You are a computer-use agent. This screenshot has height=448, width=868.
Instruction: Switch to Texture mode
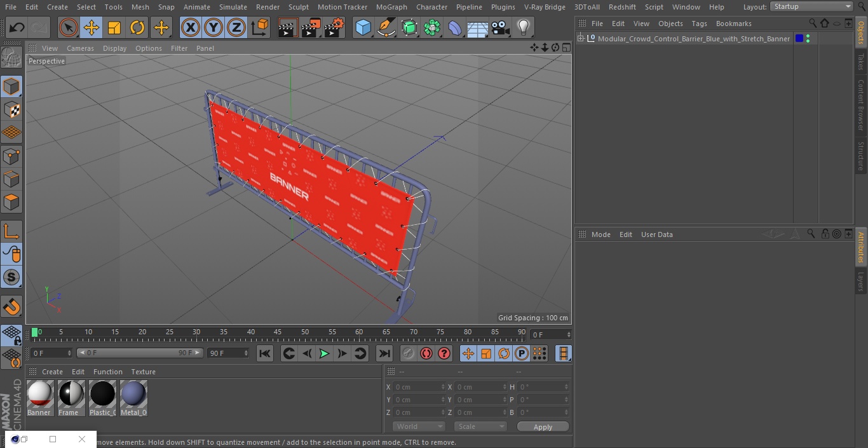[11, 109]
